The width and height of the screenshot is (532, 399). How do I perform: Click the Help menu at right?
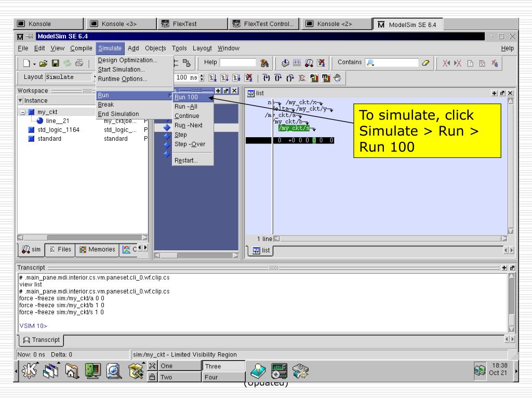pos(507,48)
